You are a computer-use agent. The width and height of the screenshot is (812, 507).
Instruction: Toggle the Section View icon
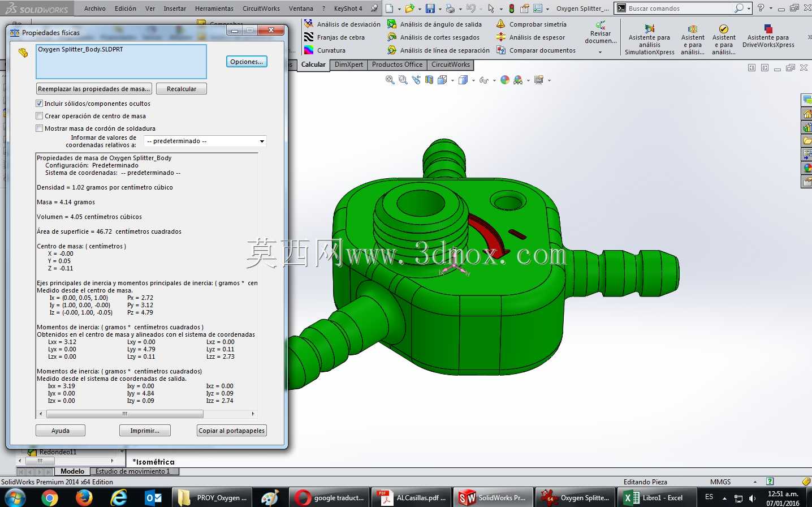click(x=429, y=80)
